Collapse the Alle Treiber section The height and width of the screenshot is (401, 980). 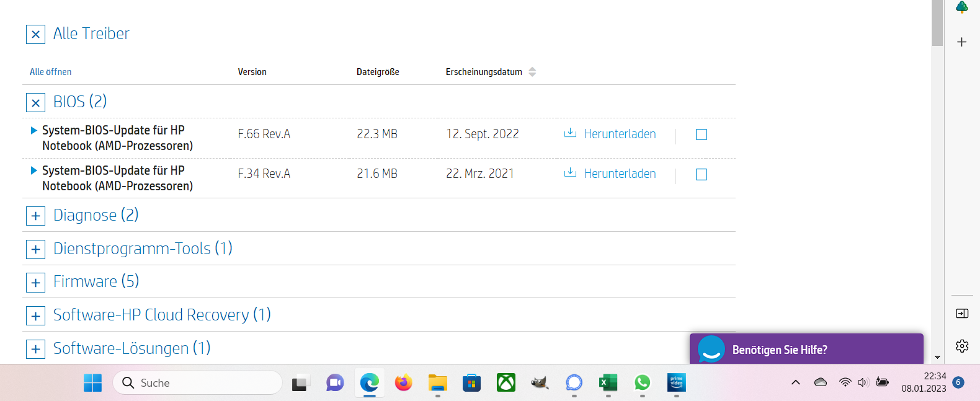pos(35,34)
